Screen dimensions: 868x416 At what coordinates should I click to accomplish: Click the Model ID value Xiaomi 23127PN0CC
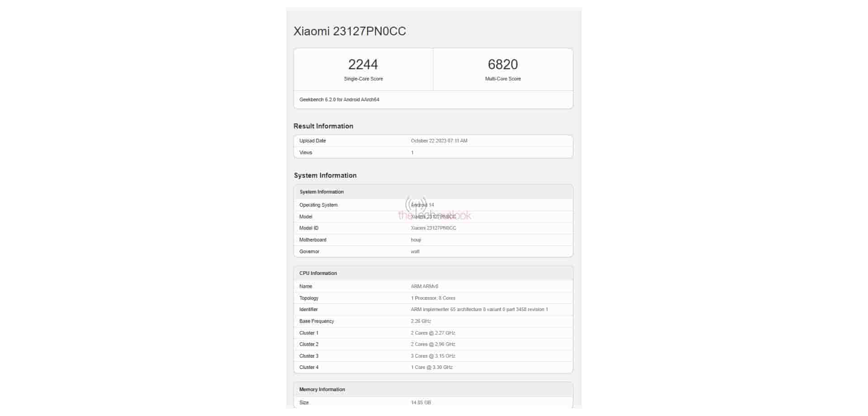click(433, 228)
